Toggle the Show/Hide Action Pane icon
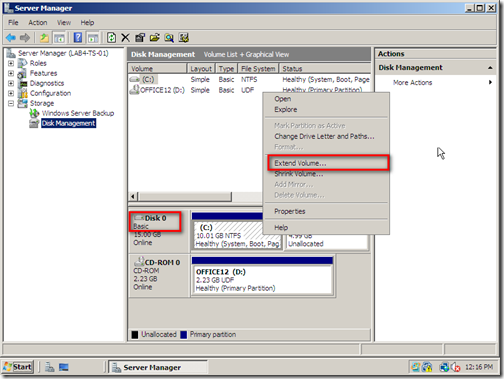The width and height of the screenshot is (504, 379). coord(93,38)
